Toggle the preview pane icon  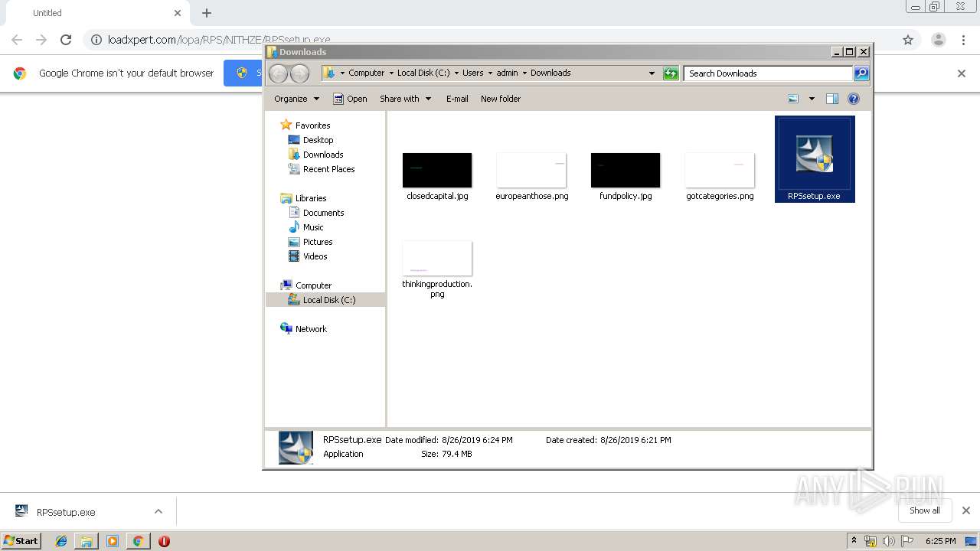click(x=832, y=99)
